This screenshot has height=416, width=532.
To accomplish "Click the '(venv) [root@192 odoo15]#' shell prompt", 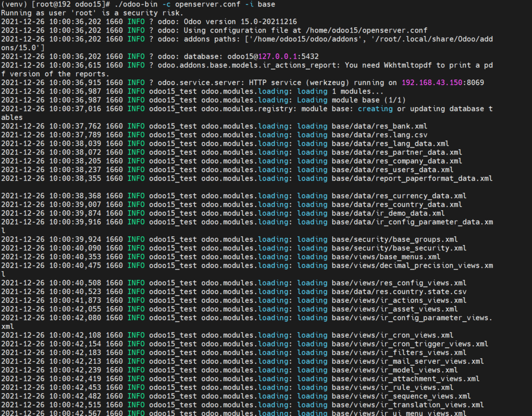I will 55,4.
